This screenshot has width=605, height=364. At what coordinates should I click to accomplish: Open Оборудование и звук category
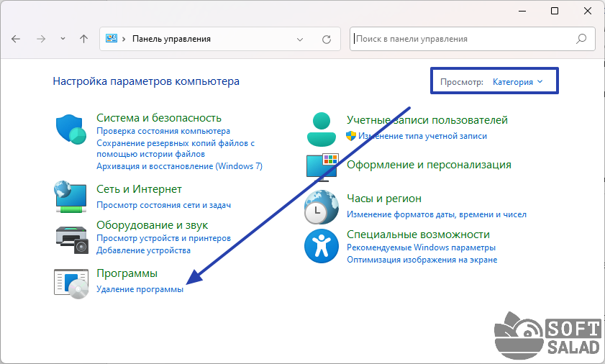152,225
